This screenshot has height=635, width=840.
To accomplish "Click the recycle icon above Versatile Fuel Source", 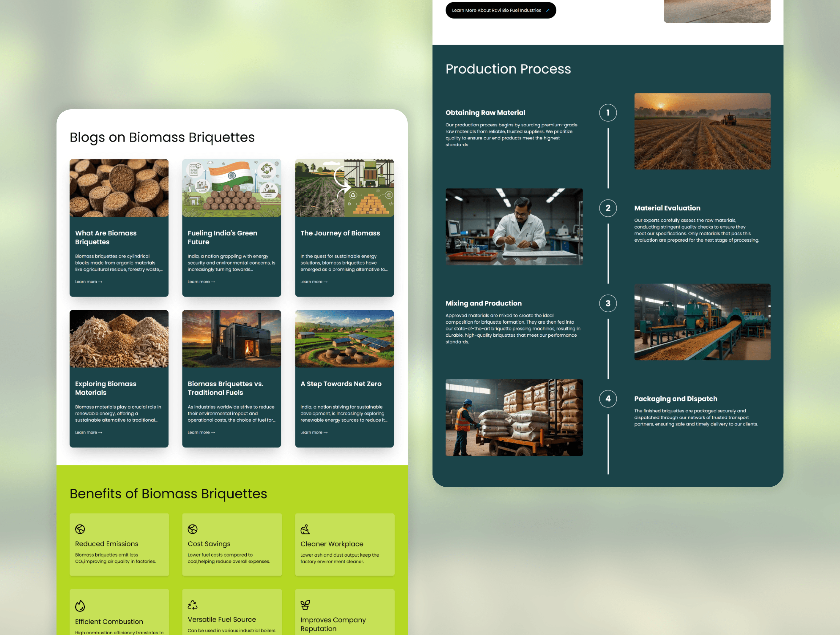I will point(193,605).
